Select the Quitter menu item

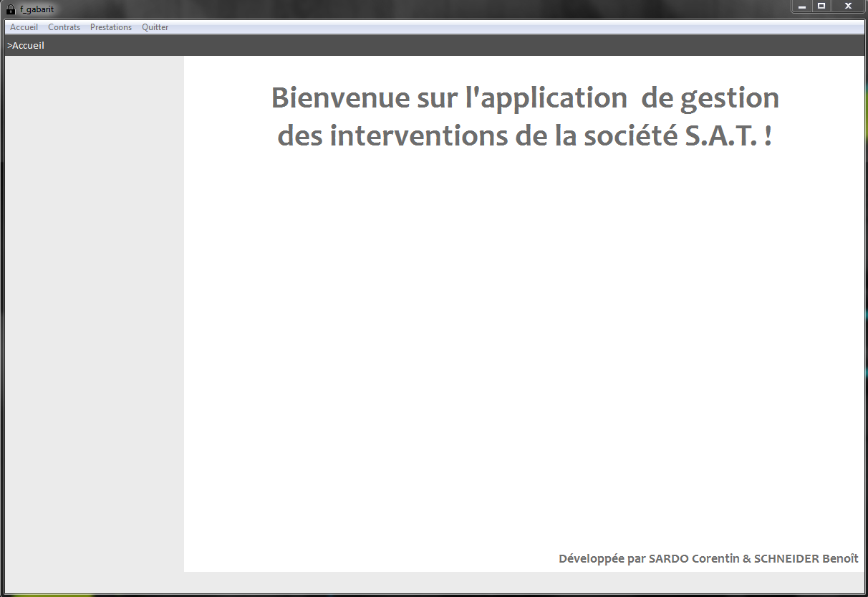click(155, 27)
